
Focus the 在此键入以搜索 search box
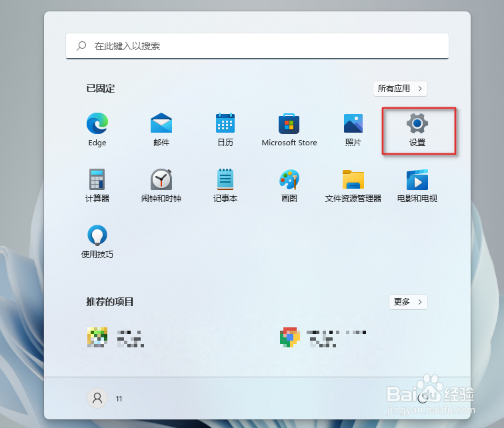pyautogui.click(x=257, y=46)
